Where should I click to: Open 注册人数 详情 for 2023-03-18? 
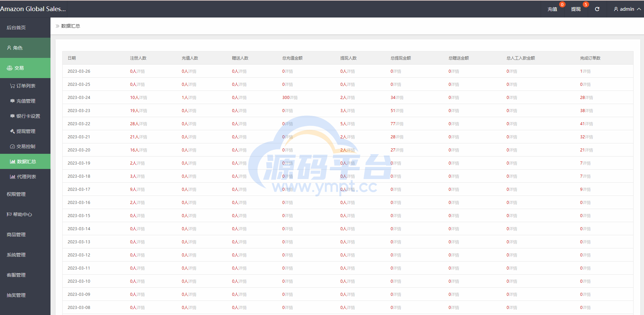(141, 176)
